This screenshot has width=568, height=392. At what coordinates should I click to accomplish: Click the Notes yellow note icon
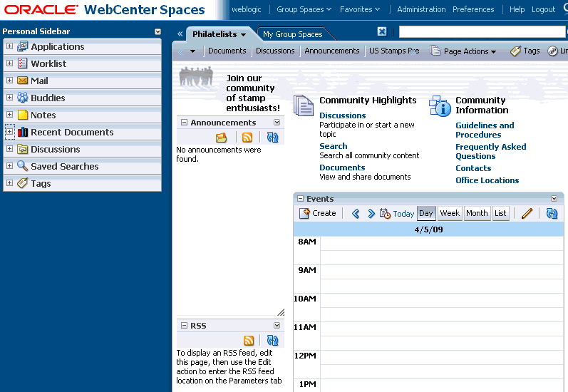[23, 115]
